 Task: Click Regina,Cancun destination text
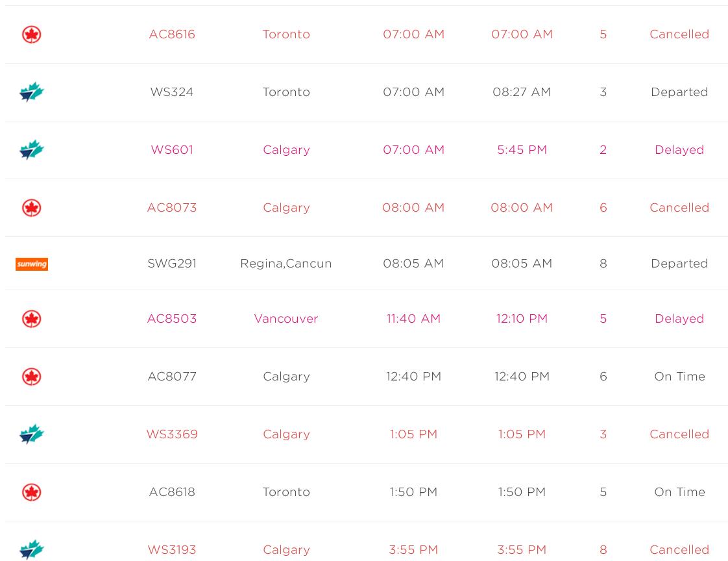(285, 264)
